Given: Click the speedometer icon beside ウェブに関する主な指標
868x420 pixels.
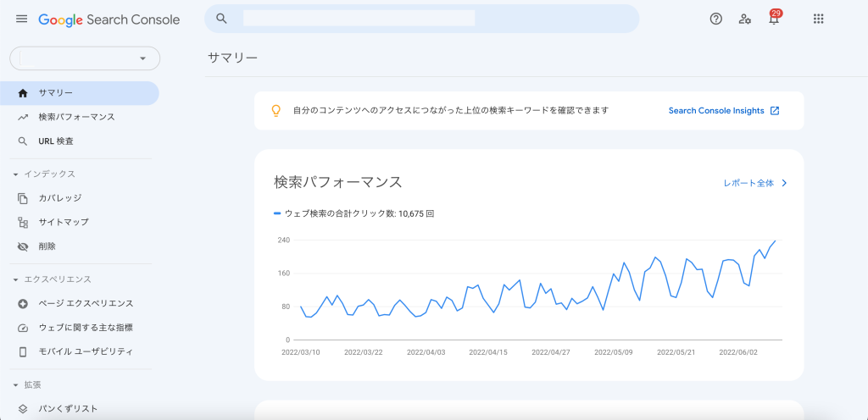Looking at the screenshot, I should pos(23,328).
